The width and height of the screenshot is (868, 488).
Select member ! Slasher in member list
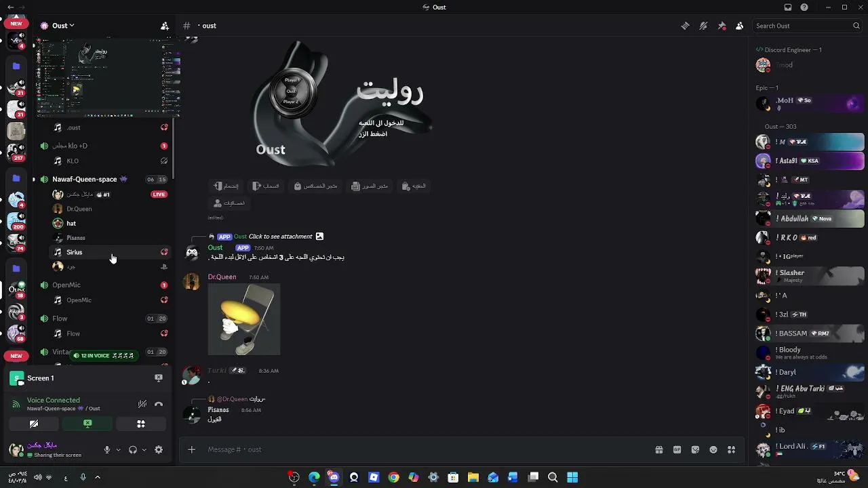(x=810, y=276)
